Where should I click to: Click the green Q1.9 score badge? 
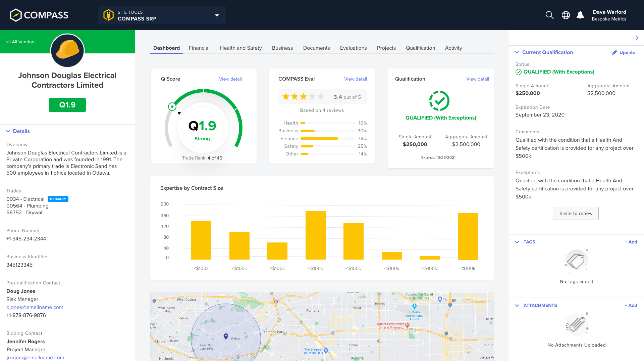coord(67,105)
